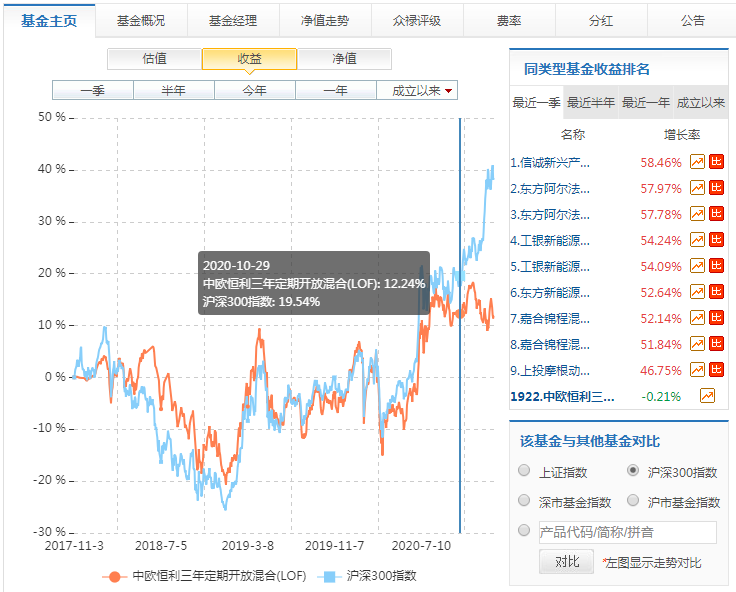Click compare icon for 上投摩根动 fund

(717, 370)
